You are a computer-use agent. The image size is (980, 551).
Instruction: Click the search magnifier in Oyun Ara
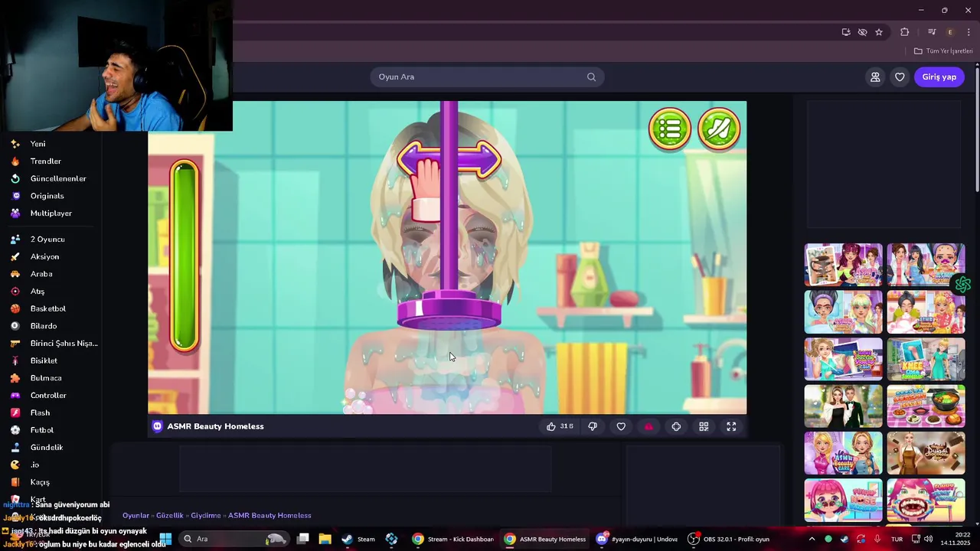click(x=591, y=77)
